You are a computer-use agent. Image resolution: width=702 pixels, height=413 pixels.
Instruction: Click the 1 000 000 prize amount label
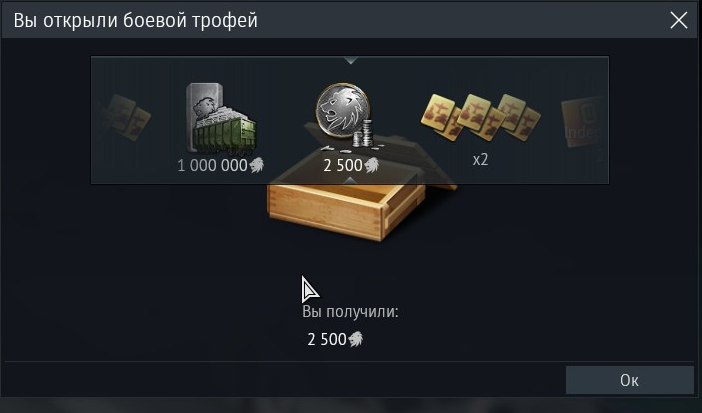[212, 165]
